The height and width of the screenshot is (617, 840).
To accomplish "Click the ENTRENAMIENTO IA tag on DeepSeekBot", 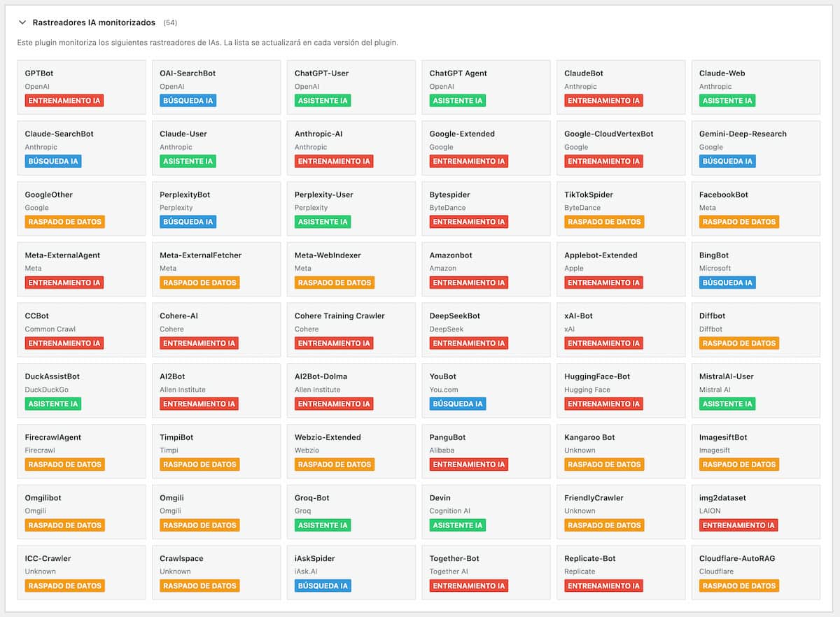I will click(x=468, y=343).
